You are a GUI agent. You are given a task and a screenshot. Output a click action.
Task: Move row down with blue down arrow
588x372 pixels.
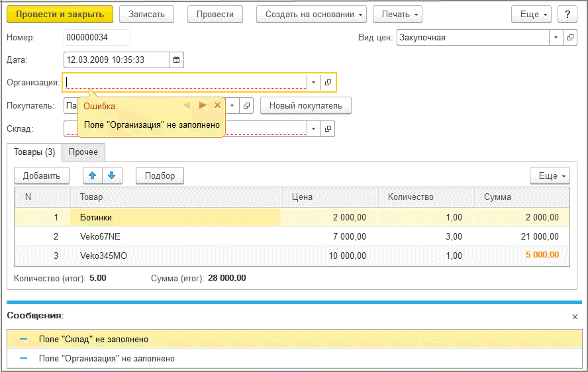pyautogui.click(x=112, y=175)
